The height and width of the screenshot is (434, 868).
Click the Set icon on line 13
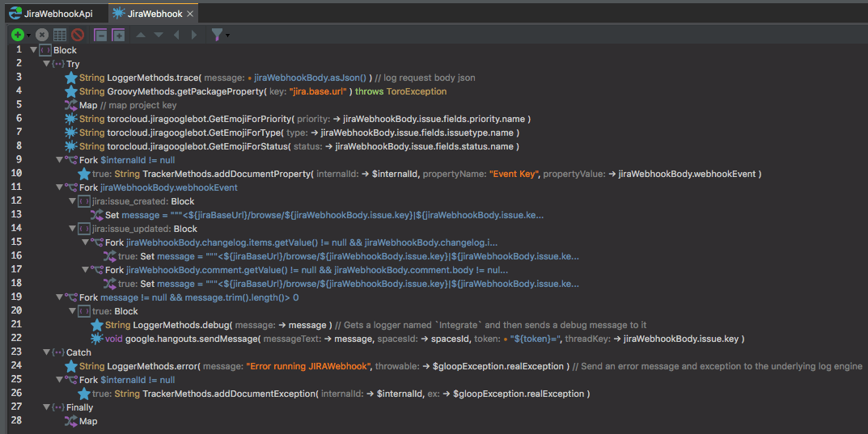click(x=97, y=215)
